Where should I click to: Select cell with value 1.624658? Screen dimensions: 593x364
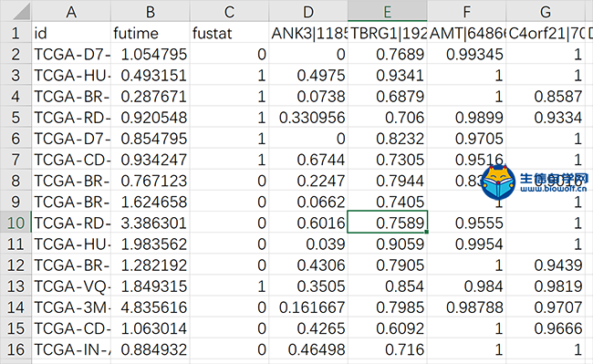[151, 202]
